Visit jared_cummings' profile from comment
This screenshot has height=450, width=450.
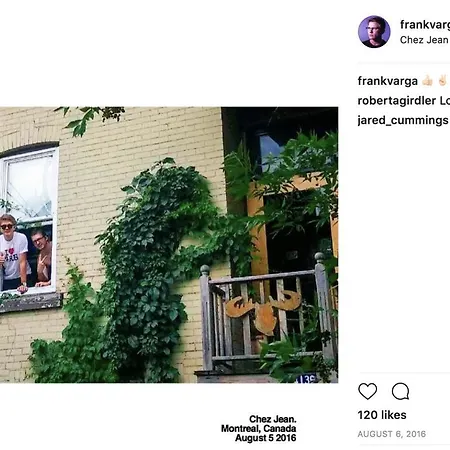[403, 120]
